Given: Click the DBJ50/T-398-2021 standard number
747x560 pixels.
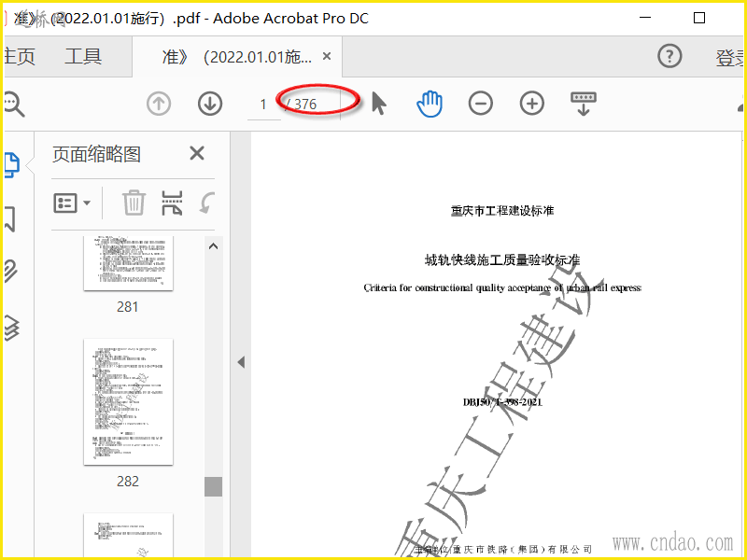Looking at the screenshot, I should click(x=502, y=402).
